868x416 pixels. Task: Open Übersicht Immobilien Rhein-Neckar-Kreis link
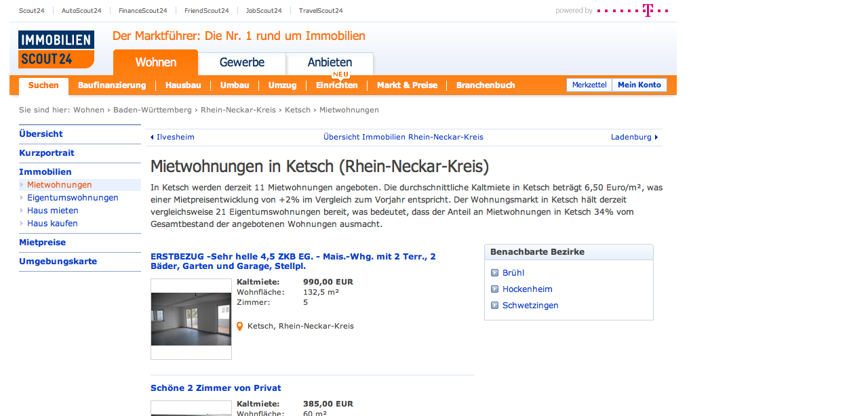pos(403,137)
